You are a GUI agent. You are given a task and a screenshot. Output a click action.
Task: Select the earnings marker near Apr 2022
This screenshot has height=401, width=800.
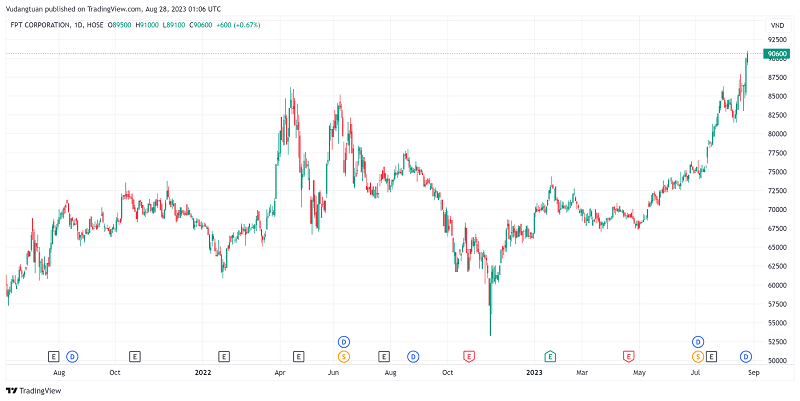[298, 356]
